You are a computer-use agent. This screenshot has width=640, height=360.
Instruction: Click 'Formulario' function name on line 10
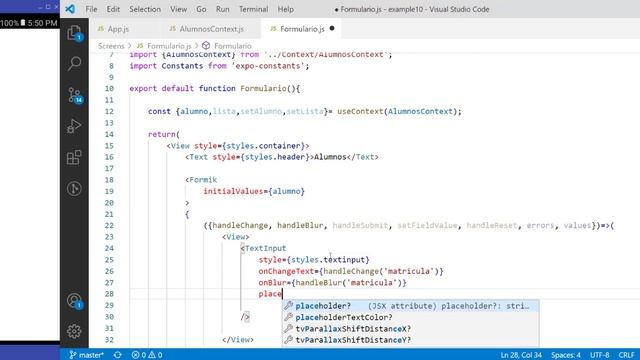coord(263,89)
